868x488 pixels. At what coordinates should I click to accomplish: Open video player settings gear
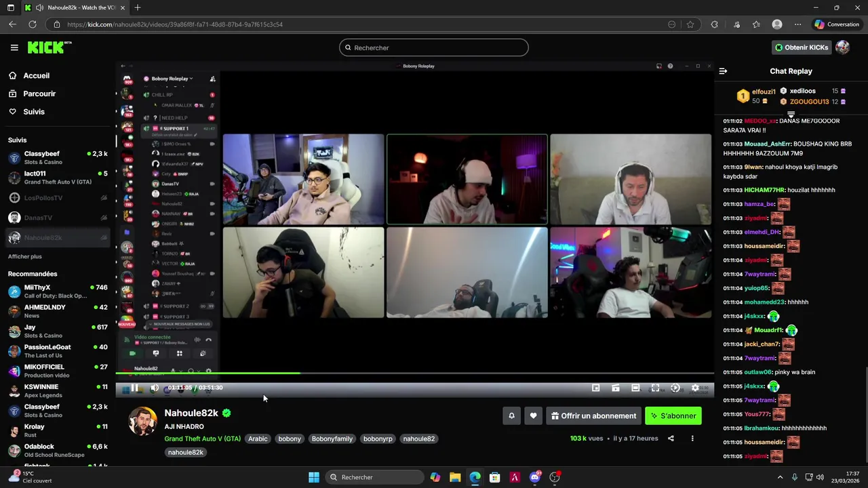point(695,388)
